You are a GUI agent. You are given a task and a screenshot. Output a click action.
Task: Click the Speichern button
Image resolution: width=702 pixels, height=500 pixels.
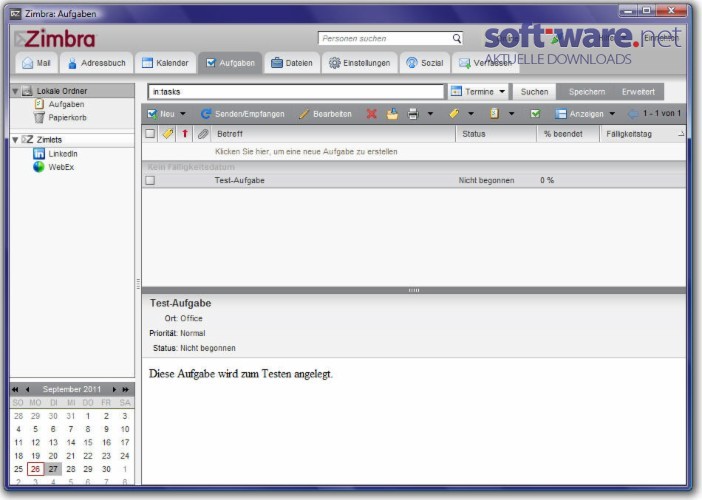(586, 92)
